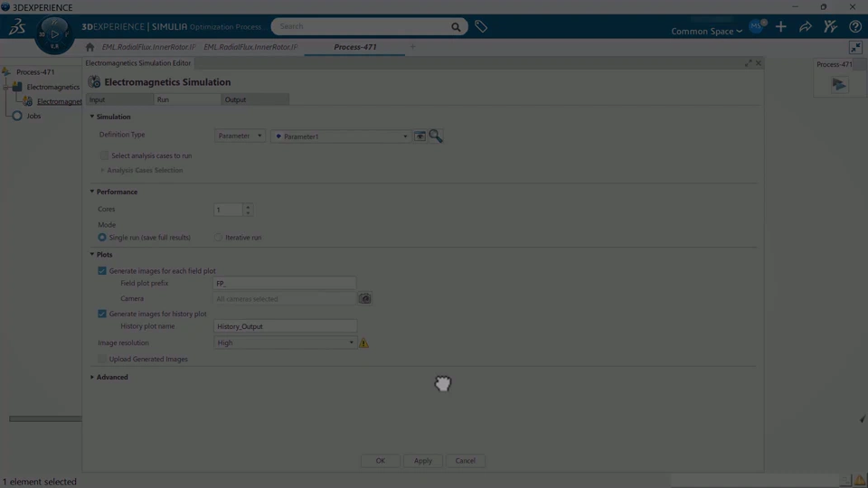Open the tag icon next to search
The image size is (868, 488).
[480, 26]
